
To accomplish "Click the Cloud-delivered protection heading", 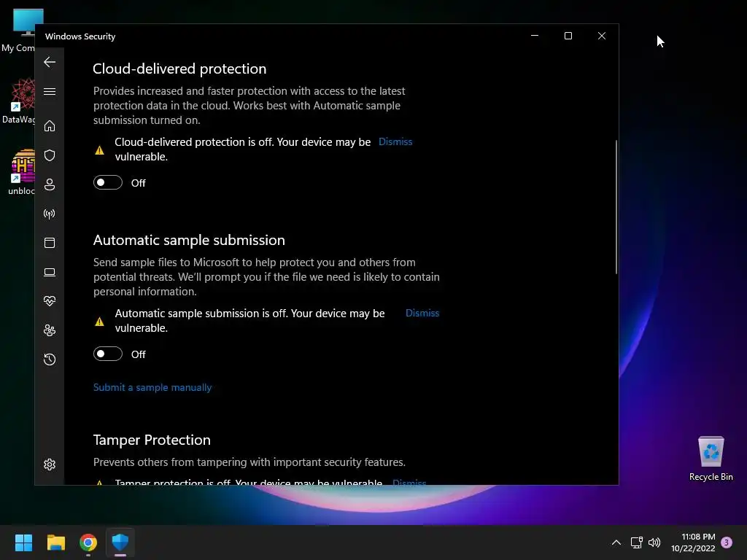I will pyautogui.click(x=179, y=69).
